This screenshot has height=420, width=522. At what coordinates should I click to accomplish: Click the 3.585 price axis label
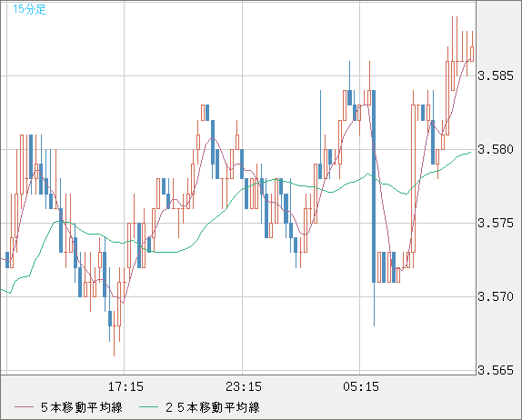pos(496,75)
